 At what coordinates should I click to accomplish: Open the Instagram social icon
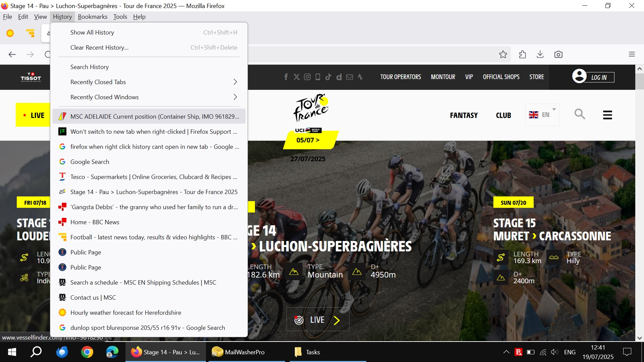[307, 77]
